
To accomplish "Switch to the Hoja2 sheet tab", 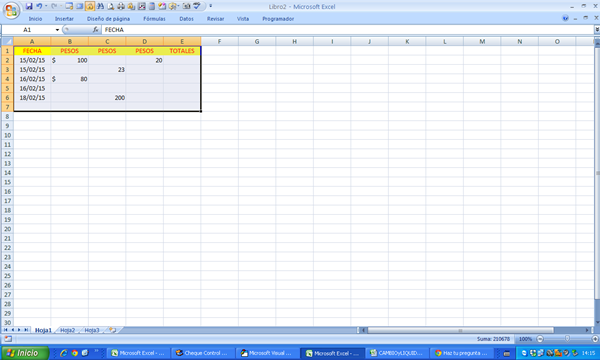I will 67,330.
